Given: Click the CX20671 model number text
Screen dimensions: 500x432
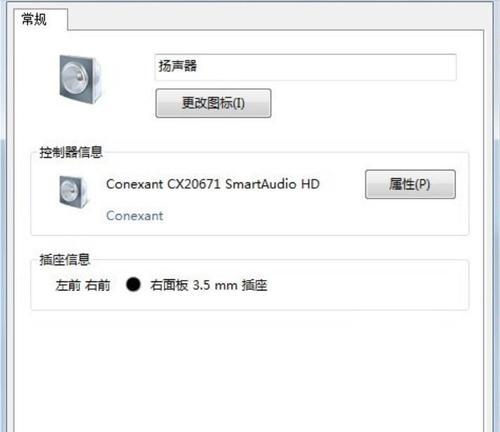Looking at the screenshot, I should point(194,184).
